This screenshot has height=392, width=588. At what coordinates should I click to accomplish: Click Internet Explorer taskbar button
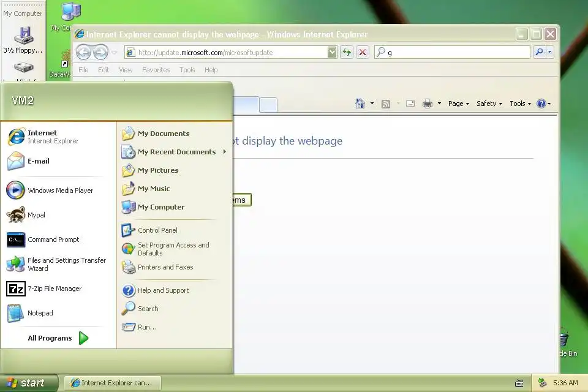point(113,383)
